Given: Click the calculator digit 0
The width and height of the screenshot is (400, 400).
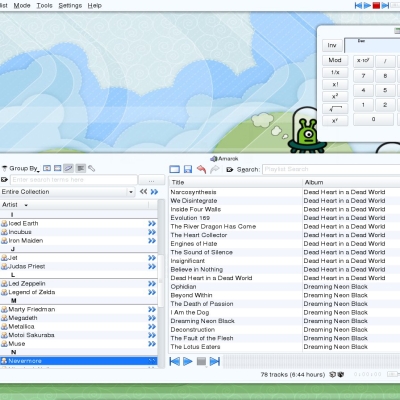Looking at the screenshot, I should pyautogui.click(x=374, y=119).
